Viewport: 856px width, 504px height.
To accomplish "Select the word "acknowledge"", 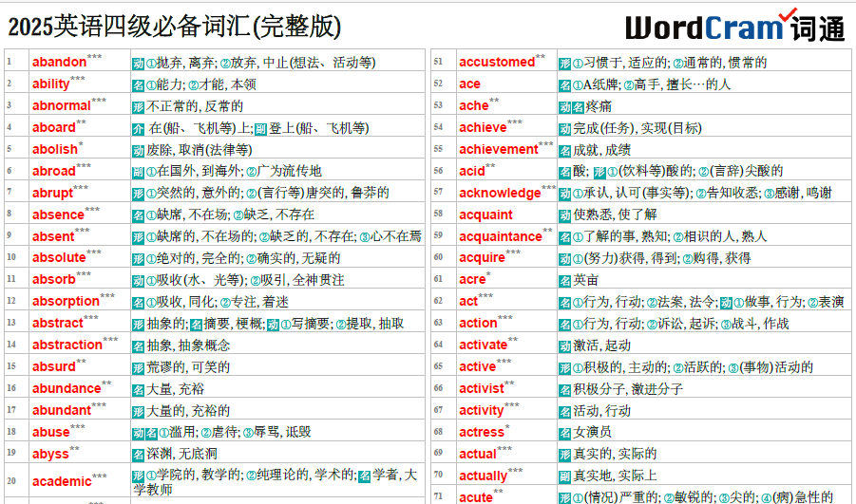I will [x=499, y=194].
